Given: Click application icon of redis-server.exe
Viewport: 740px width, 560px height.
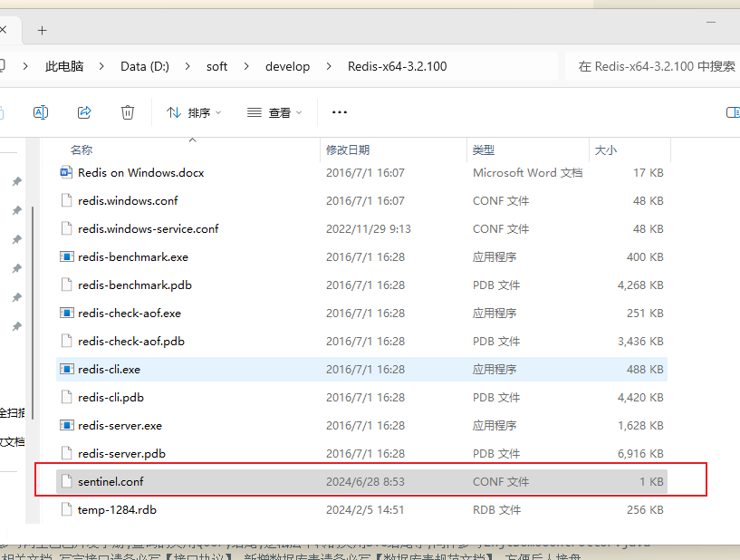Looking at the screenshot, I should click(66, 425).
